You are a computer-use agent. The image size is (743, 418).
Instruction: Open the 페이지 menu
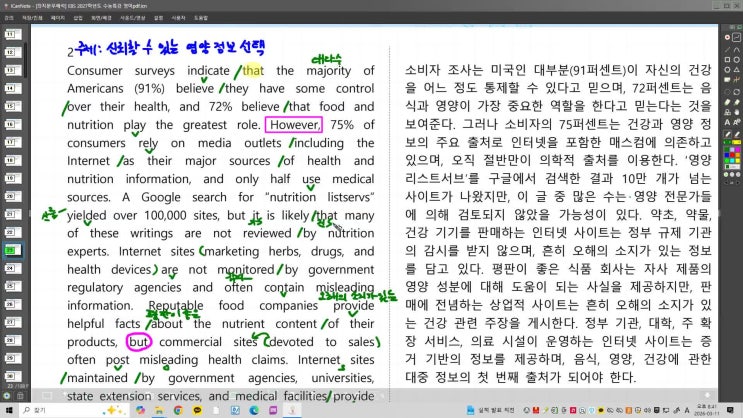click(57, 18)
